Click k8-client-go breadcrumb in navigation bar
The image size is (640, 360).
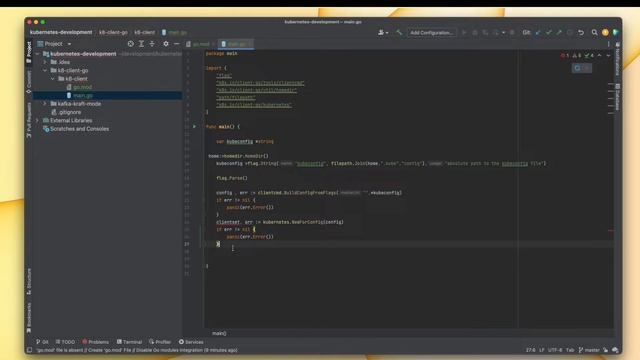[113, 32]
